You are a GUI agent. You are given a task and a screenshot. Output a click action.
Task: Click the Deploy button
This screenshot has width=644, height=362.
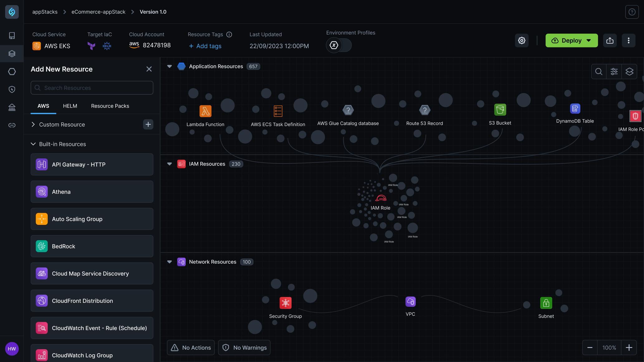[571, 41]
